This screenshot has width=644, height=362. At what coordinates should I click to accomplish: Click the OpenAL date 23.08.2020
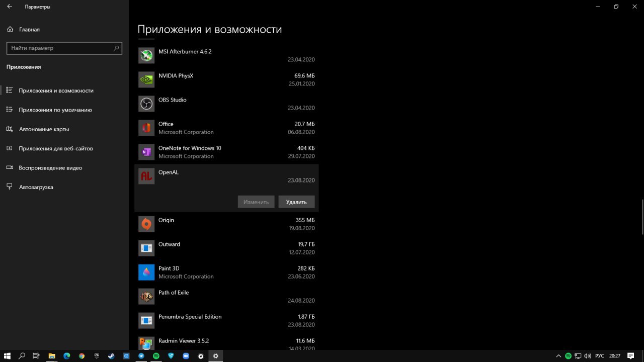pyautogui.click(x=301, y=180)
